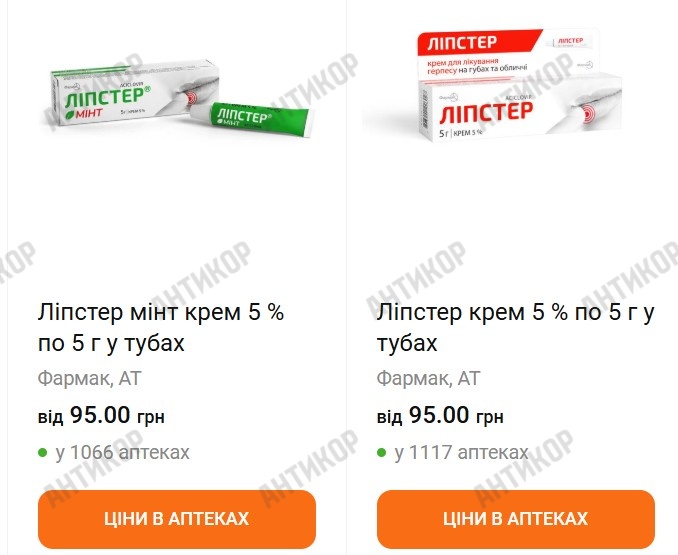The image size is (678, 555).
Task: Click lips illustration on Ліпстер крем box
Action: point(592,108)
